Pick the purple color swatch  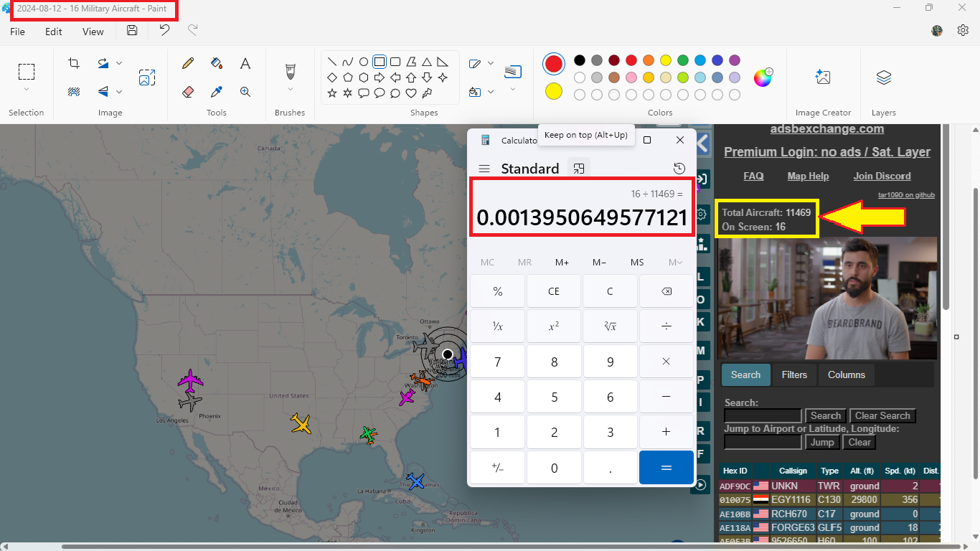(x=735, y=60)
